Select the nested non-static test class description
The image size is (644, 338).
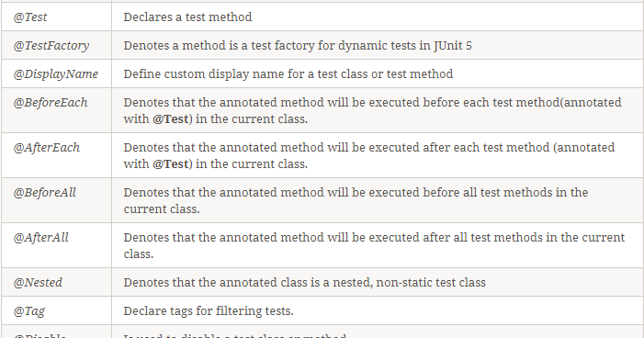pos(305,283)
